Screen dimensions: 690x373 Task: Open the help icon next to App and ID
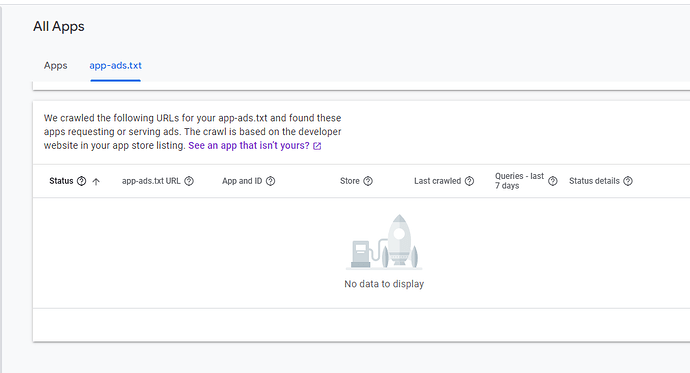271,181
